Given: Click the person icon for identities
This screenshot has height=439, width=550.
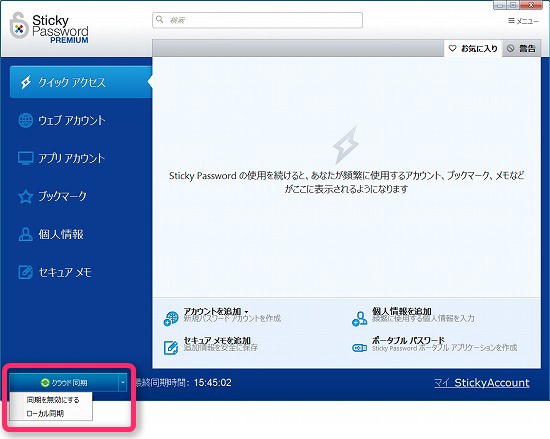Looking at the screenshot, I should point(26,234).
